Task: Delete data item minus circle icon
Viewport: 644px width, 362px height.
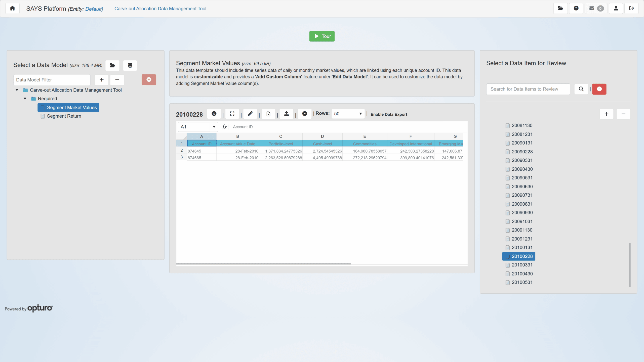Action: pyautogui.click(x=305, y=114)
